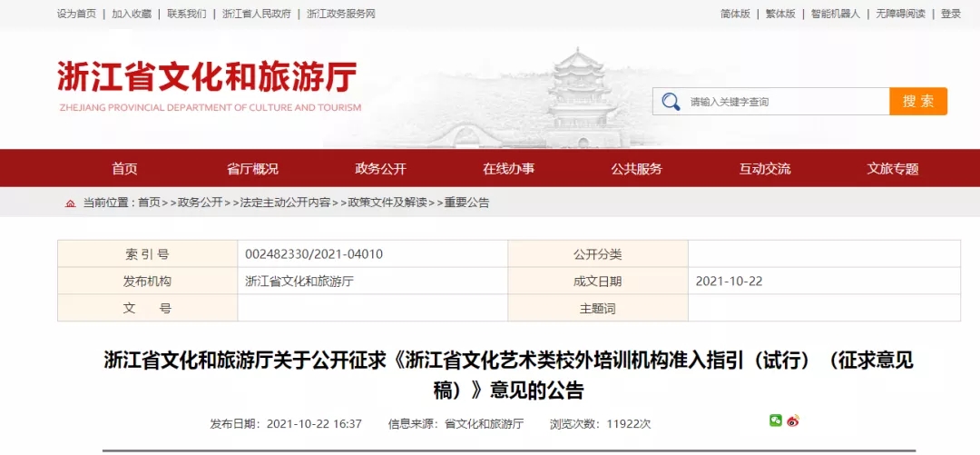Click the orange 搜索 button
The width and height of the screenshot is (980, 455).
pos(918,102)
